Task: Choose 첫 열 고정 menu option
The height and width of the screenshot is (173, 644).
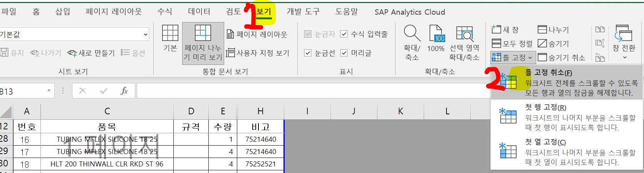Action: 567,152
